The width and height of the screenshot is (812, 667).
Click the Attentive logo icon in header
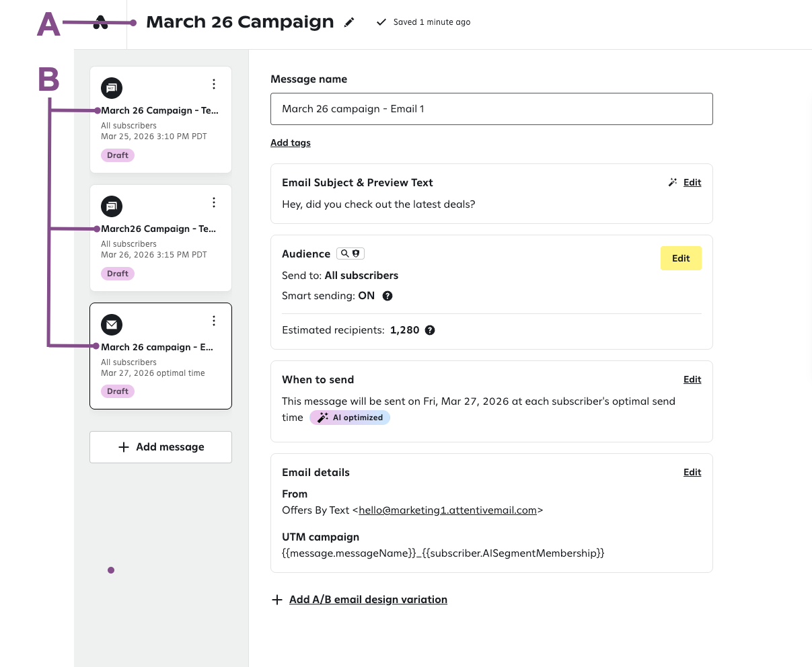pos(100,24)
